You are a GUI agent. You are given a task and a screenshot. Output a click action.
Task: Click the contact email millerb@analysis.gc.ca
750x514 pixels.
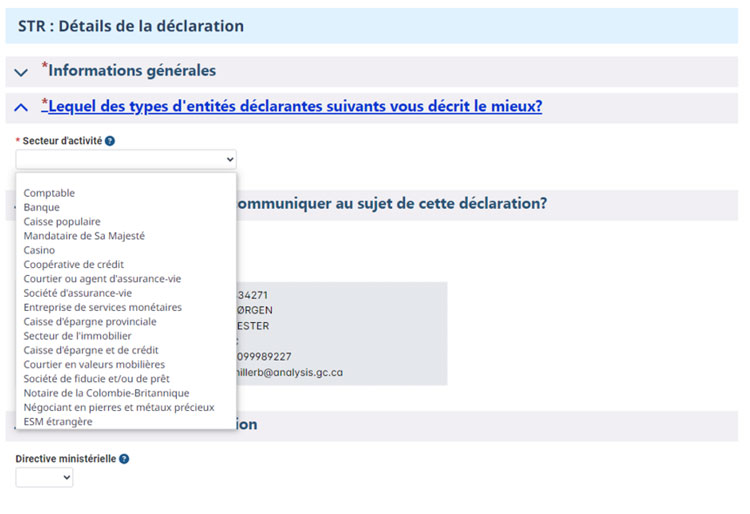point(290,372)
